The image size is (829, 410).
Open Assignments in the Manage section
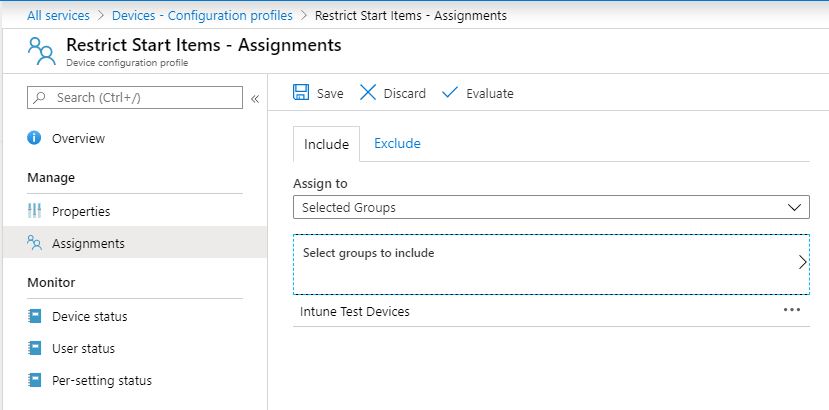pos(88,243)
